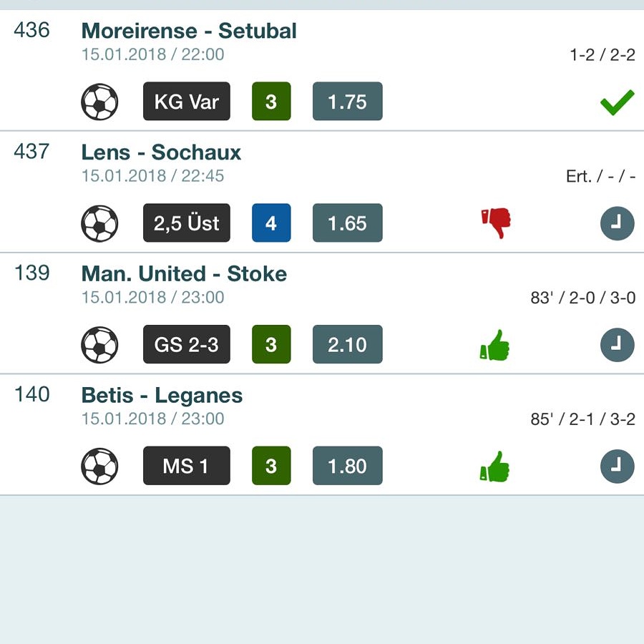Select the MS 1 bet label
Viewport: 644px width, 644px height.
[x=187, y=466]
